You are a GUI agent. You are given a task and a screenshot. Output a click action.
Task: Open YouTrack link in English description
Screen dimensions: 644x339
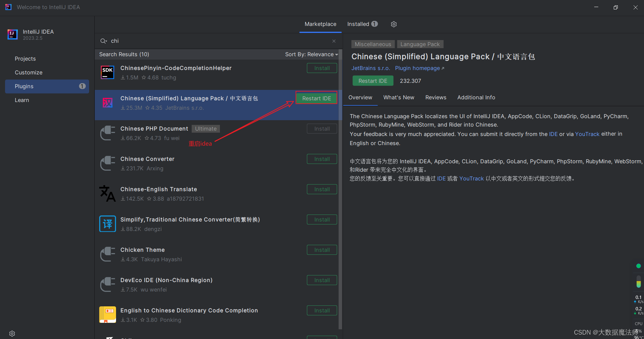pos(587,134)
